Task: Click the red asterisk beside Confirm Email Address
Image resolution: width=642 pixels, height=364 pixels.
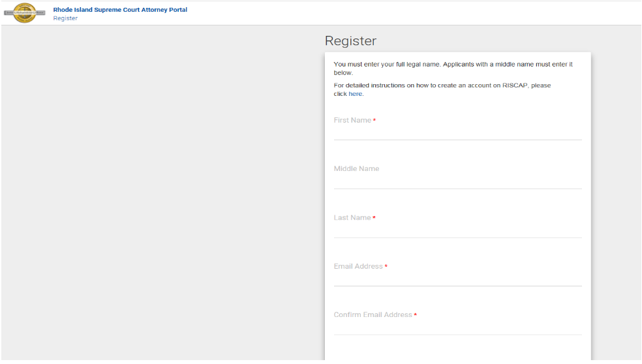Action: tap(416, 315)
